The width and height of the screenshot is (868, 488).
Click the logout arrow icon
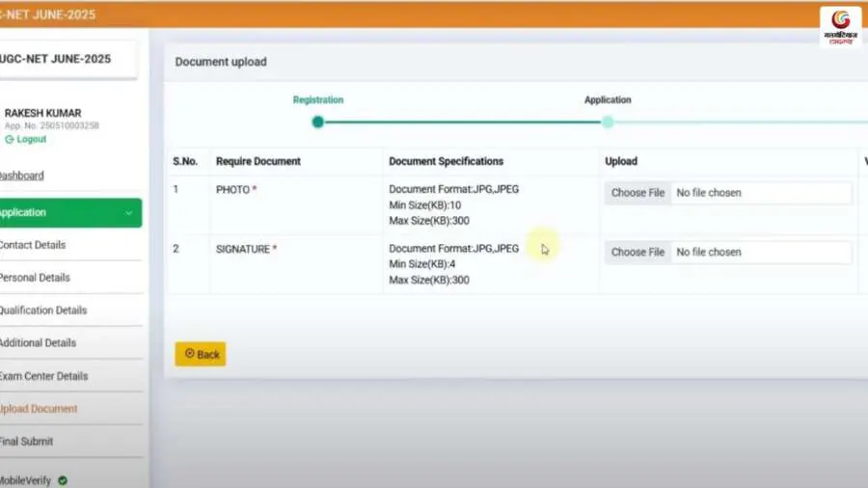click(9, 140)
